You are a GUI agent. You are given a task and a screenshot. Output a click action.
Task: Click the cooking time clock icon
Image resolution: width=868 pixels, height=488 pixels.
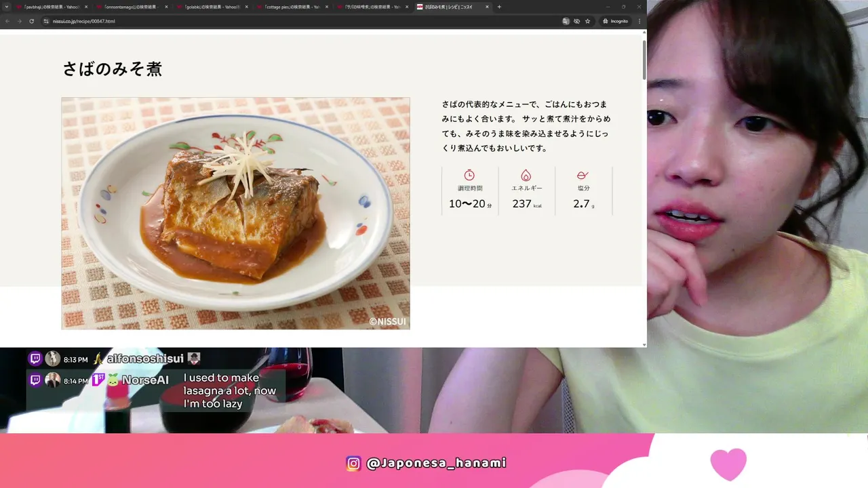coord(469,176)
